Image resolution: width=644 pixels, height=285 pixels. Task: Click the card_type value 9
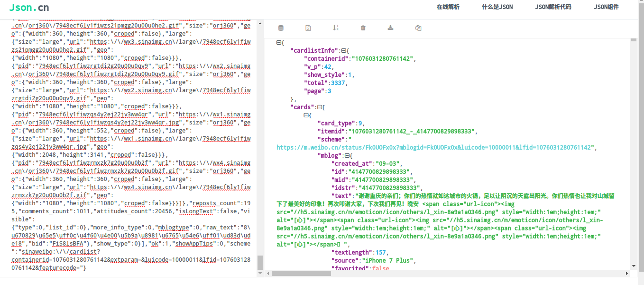(x=360, y=123)
